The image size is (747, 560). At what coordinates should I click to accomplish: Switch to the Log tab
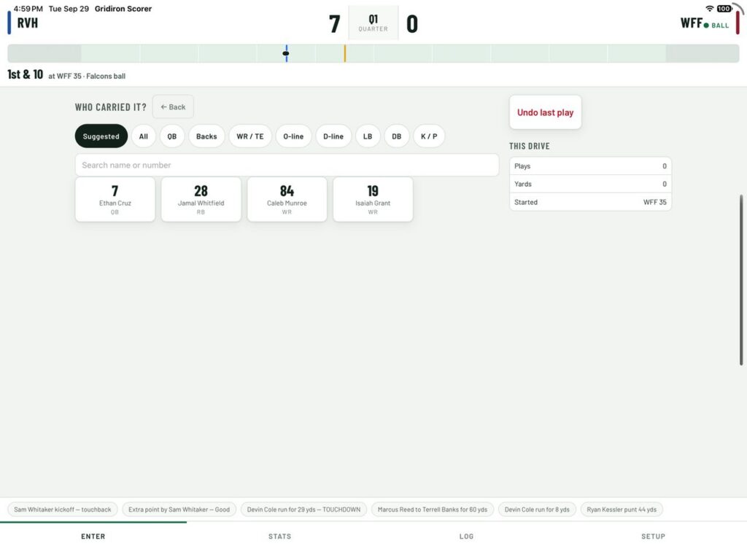pos(466,536)
